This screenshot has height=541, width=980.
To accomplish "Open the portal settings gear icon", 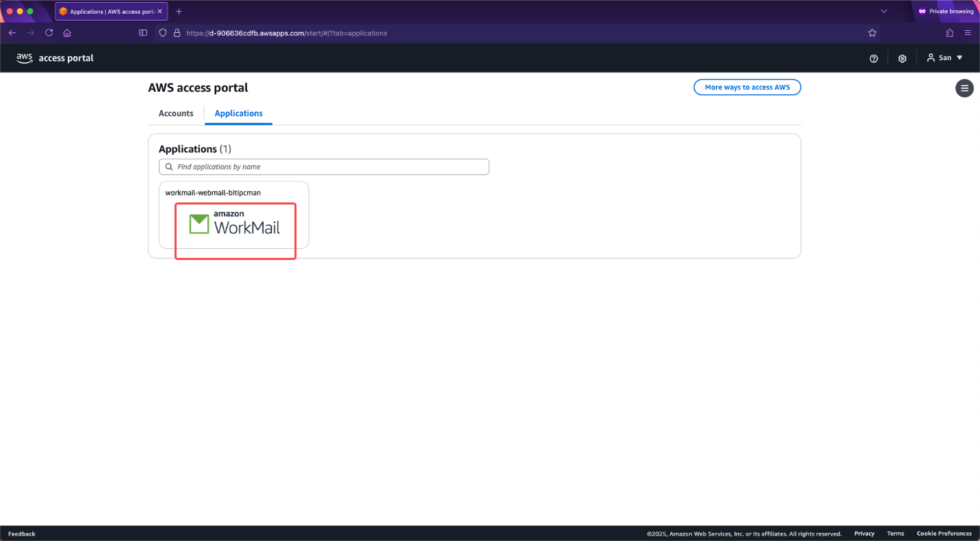I will (903, 58).
